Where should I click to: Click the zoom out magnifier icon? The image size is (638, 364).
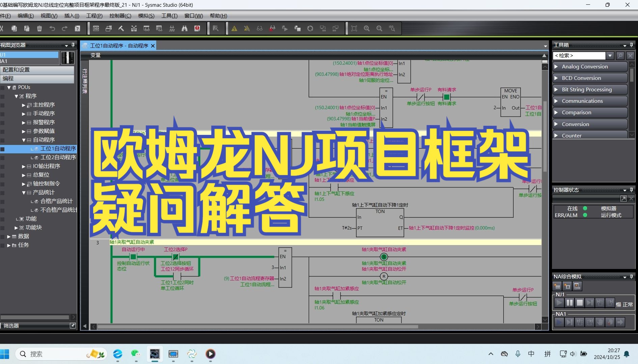coord(379,29)
